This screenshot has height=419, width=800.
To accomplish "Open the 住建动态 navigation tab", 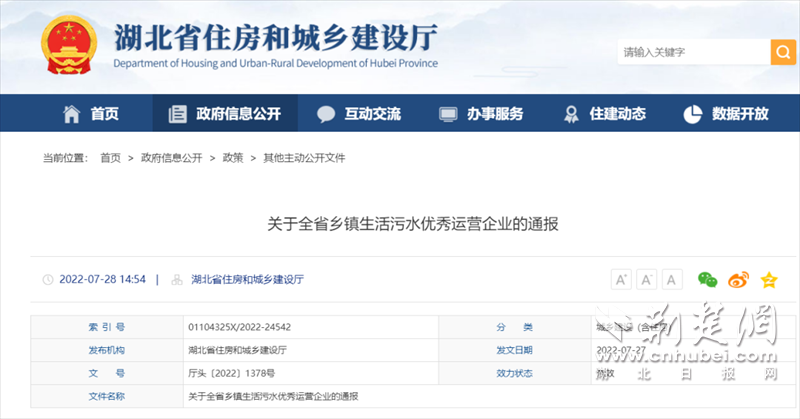I will 604,113.
